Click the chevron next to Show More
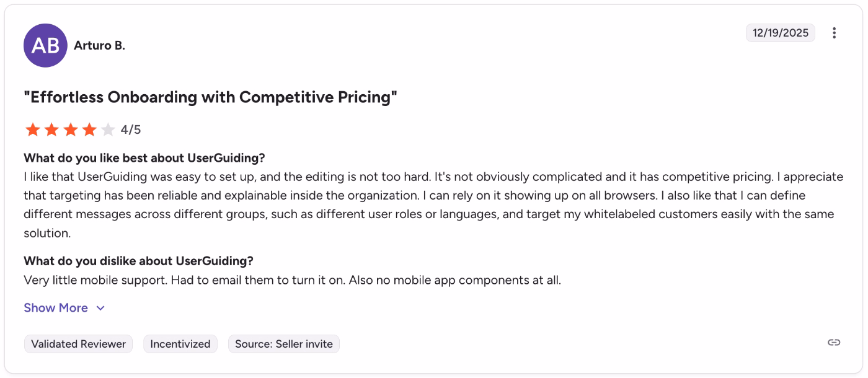 (100, 308)
